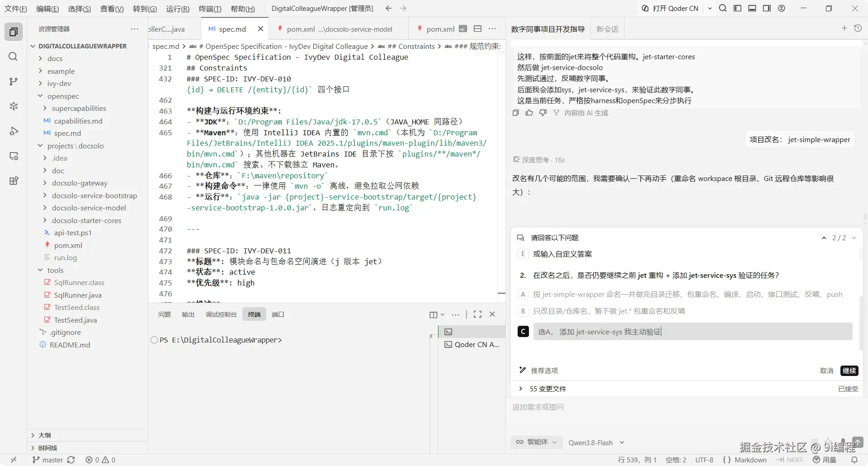This screenshot has height=466, width=868.
Task: Navigate forward with the right arrow
Action: click(403, 8)
